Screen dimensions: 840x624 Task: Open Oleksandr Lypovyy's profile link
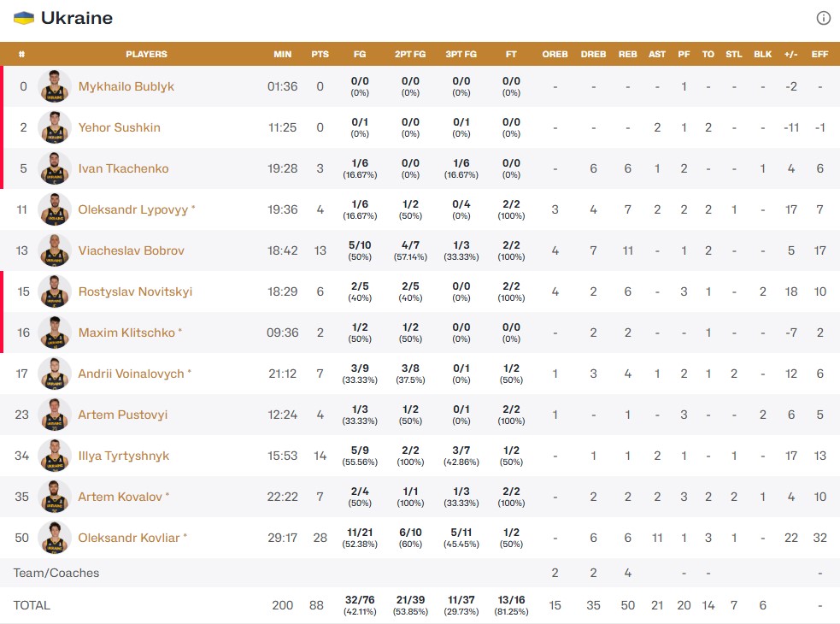click(133, 209)
